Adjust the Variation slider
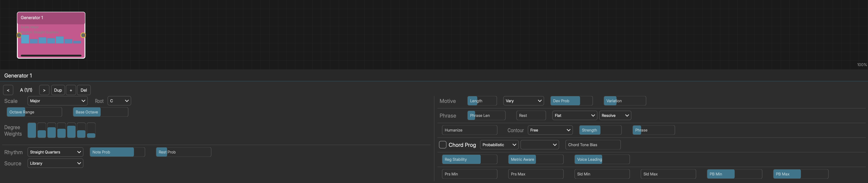The image size is (868, 183). point(625,101)
